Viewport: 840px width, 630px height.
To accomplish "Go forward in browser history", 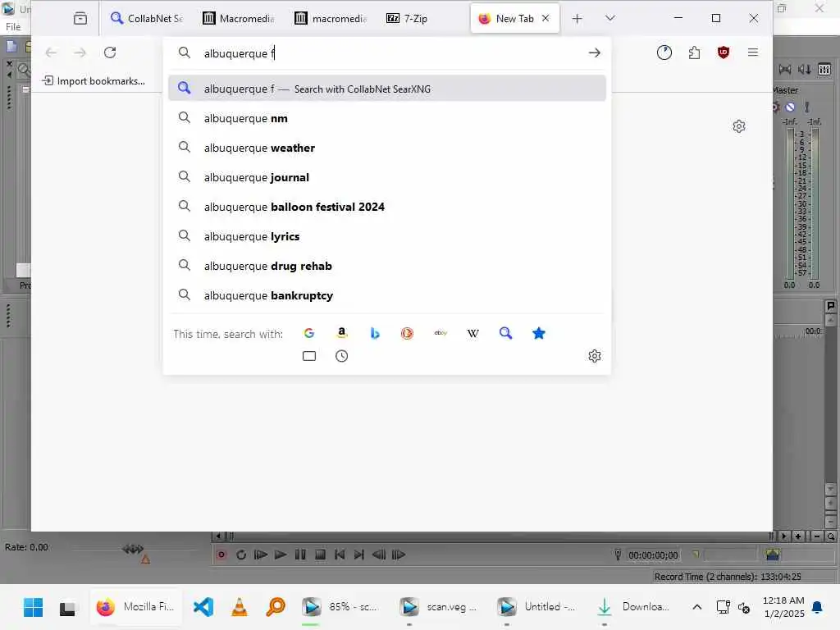I will pyautogui.click(x=80, y=52).
